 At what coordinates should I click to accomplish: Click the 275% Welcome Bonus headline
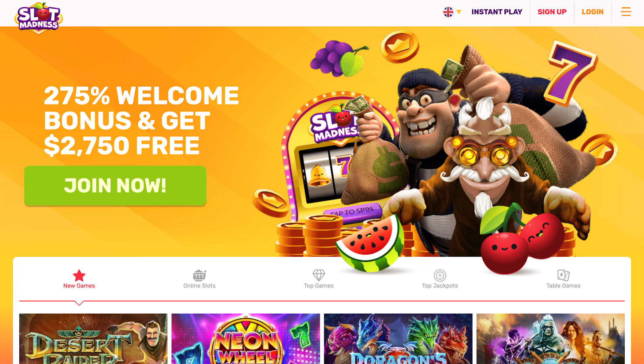click(x=141, y=120)
